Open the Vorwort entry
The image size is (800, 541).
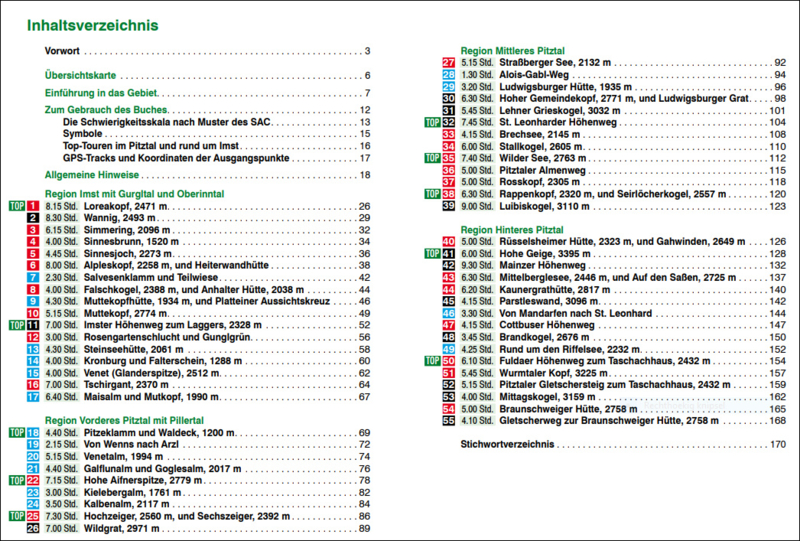coord(208,51)
